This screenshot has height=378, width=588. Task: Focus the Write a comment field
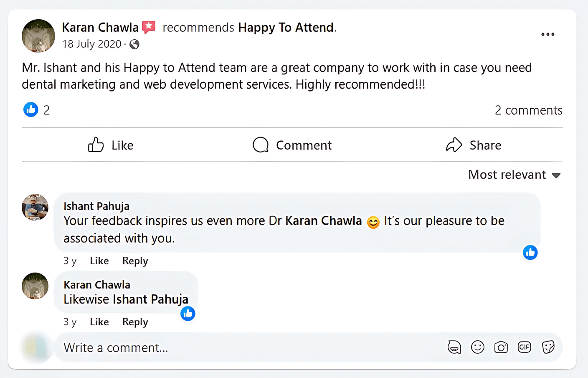pyautogui.click(x=251, y=347)
